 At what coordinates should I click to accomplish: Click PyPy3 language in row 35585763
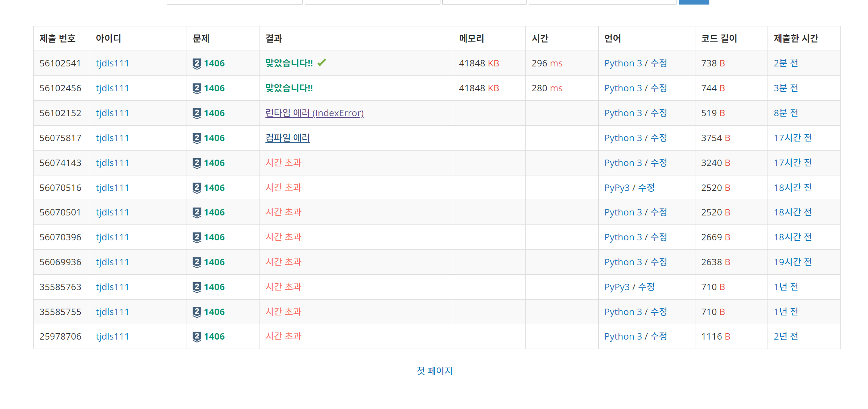(x=617, y=287)
